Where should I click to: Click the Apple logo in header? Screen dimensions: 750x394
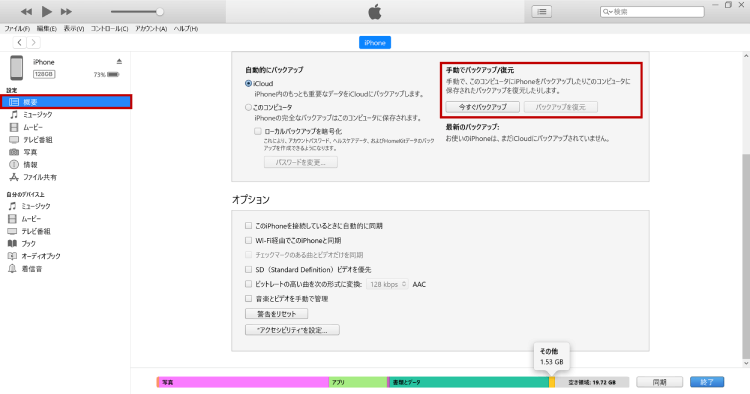coord(375,12)
